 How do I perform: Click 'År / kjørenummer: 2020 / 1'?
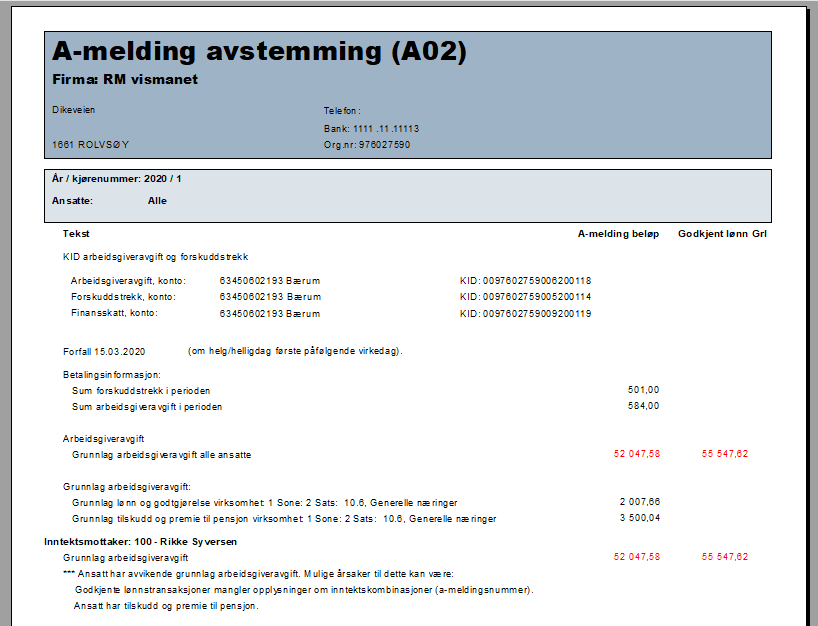click(x=117, y=178)
